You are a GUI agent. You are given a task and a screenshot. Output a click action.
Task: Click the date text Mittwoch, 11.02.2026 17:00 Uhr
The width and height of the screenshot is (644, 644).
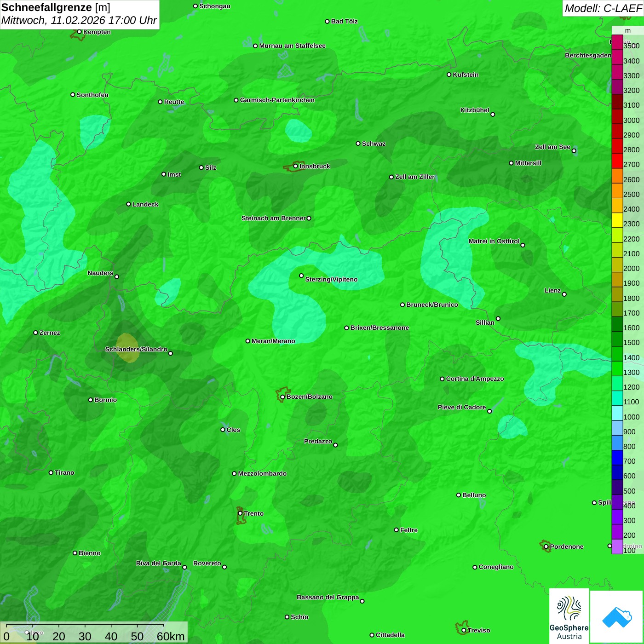coord(79,21)
